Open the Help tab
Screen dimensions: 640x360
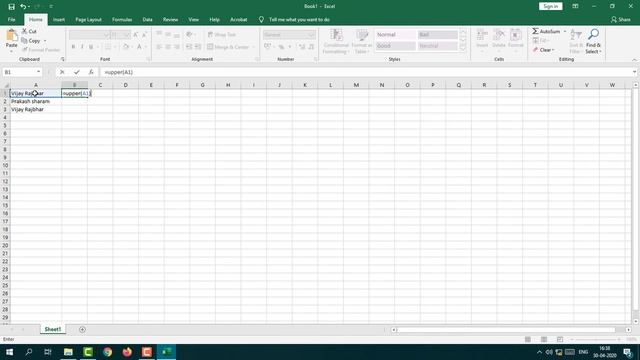pos(214,20)
